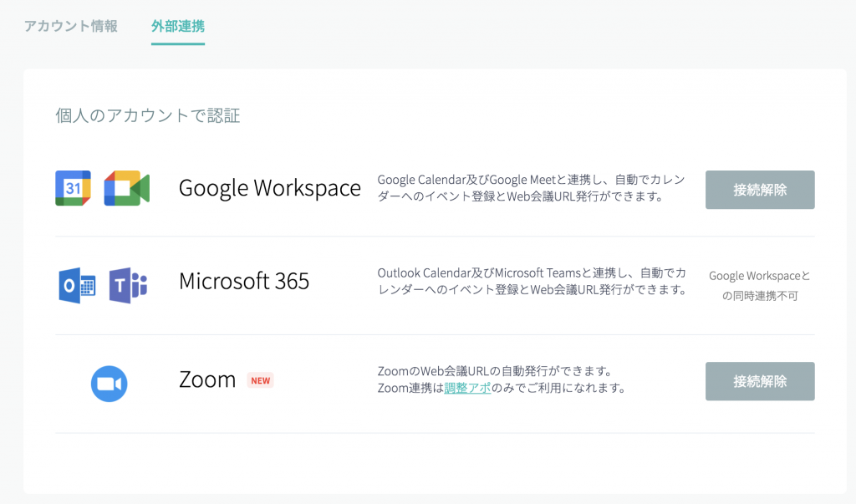Select the 外部連携 tab
The image size is (856, 504).
point(178,26)
